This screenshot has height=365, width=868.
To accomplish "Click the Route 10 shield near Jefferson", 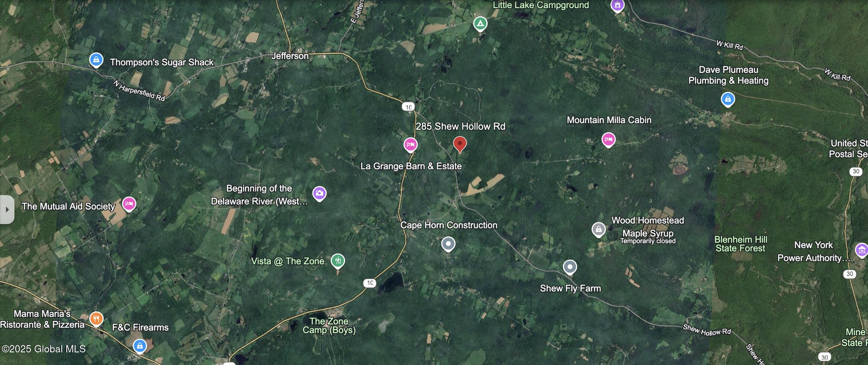I will pos(408,107).
